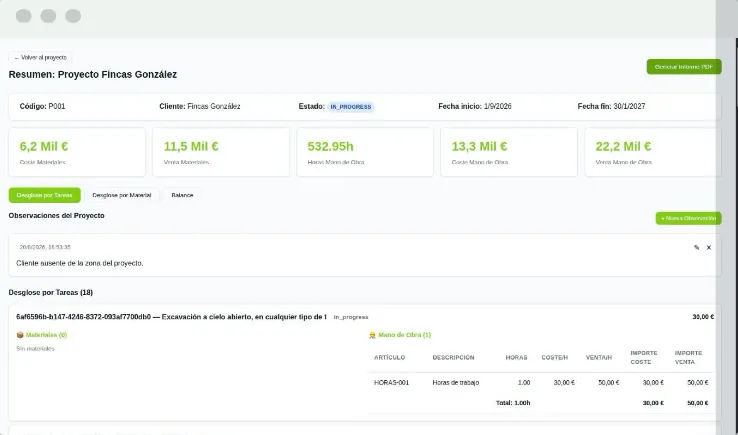Click the VENTA/H column header
Image resolution: width=738 pixels, height=435 pixels.
pyautogui.click(x=599, y=358)
